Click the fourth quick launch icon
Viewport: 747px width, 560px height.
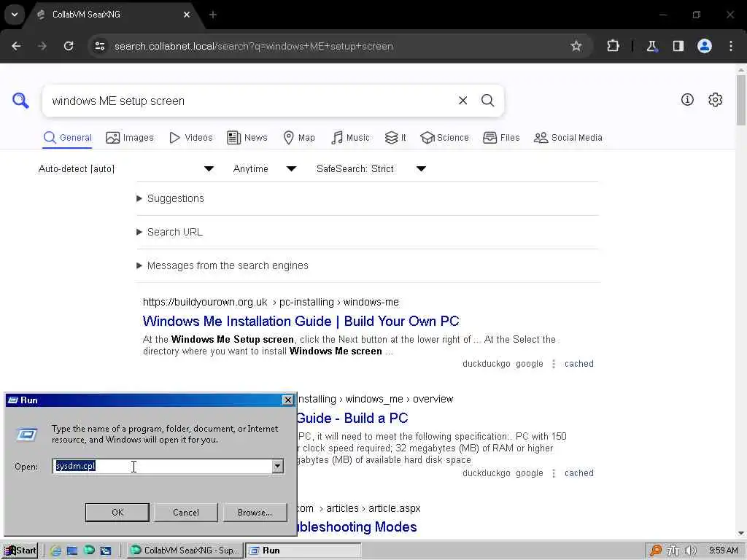(x=106, y=551)
